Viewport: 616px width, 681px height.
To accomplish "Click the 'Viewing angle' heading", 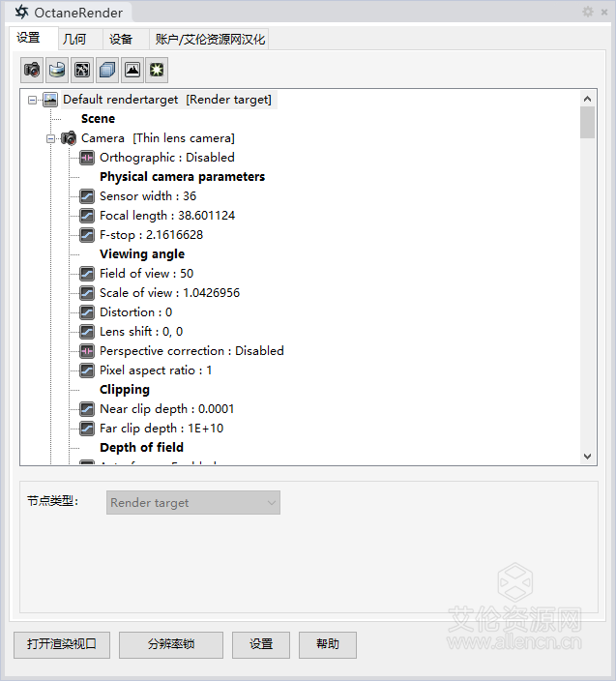I will (142, 254).
